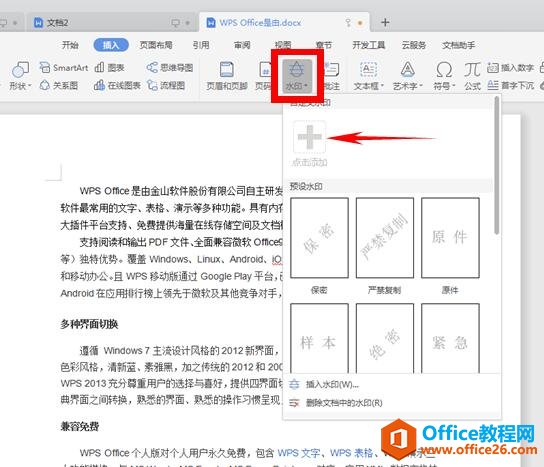Insert a 关系图 relationship diagram
The width and height of the screenshot is (544, 467).
(x=59, y=85)
